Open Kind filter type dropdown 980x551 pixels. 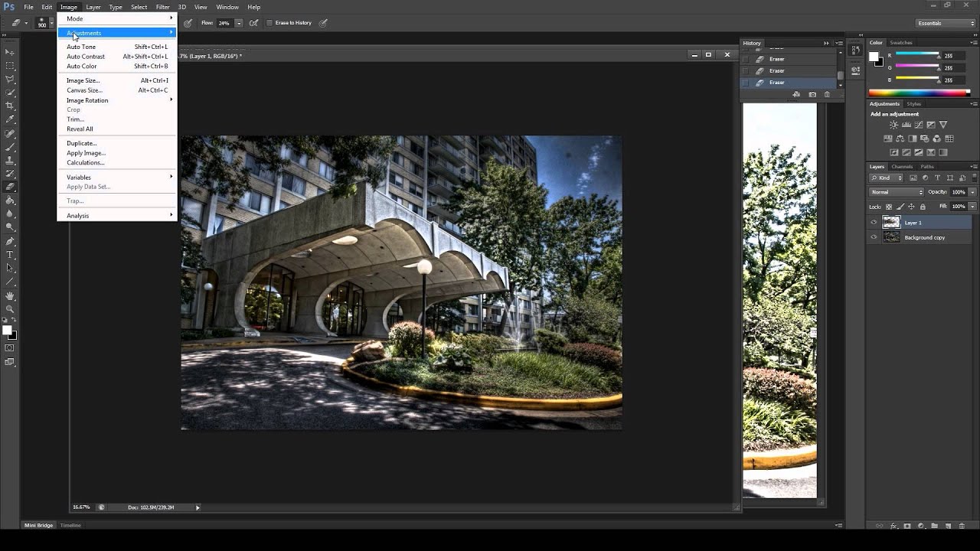(x=886, y=178)
